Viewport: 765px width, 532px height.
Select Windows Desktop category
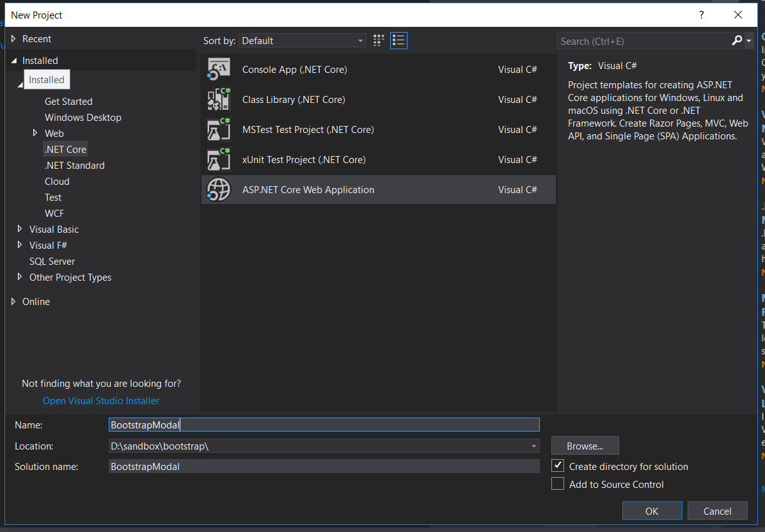83,118
